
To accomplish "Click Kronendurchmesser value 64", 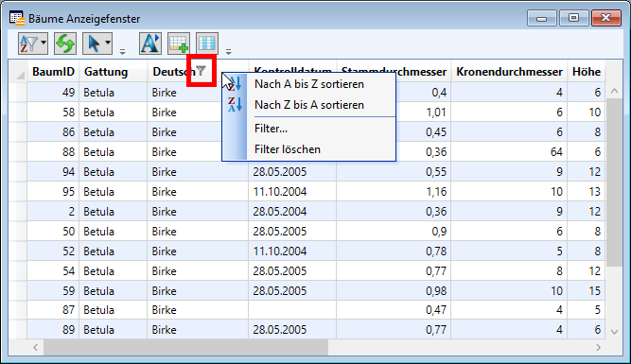I will click(x=509, y=152).
